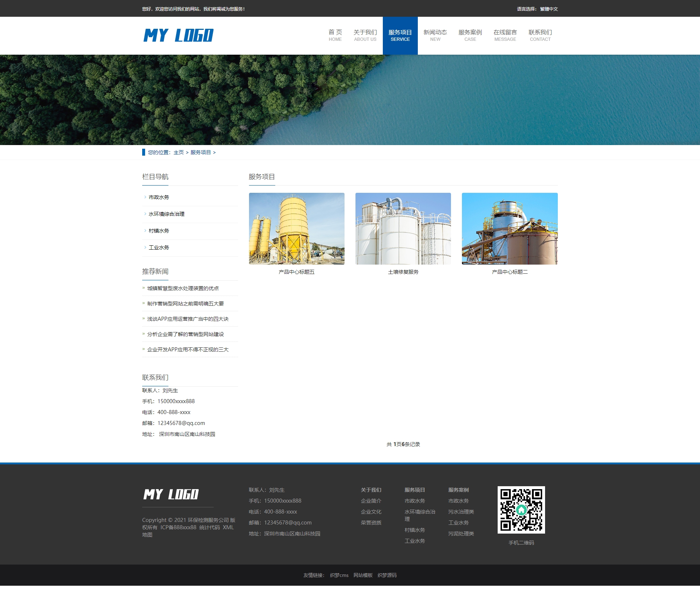The width and height of the screenshot is (700, 593).
Task: Open 市政水务 in the sidebar navigation
Action: pyautogui.click(x=159, y=197)
